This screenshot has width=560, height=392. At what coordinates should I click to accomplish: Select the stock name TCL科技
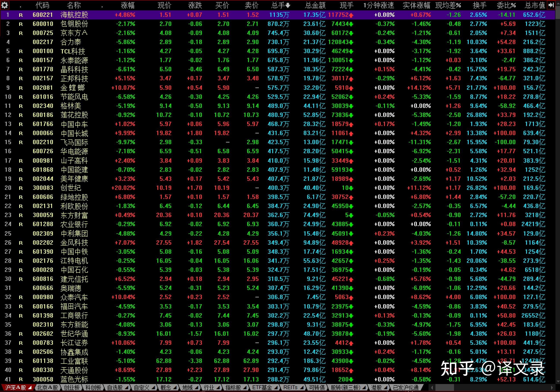(x=73, y=51)
